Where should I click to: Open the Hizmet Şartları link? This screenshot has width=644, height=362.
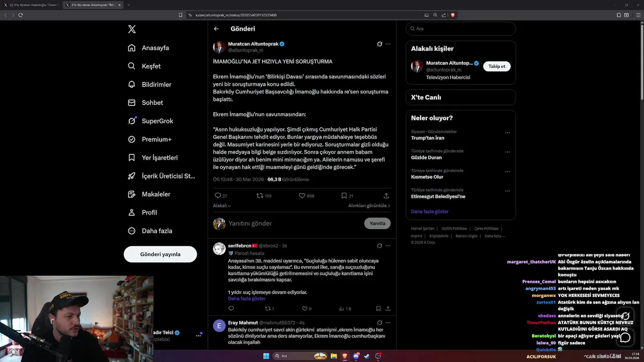pyautogui.click(x=423, y=228)
